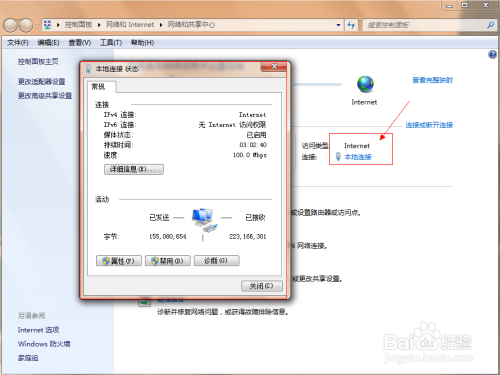This screenshot has width=500, height=375.
Task: Maximize the Control Panel window
Action: [464, 5]
